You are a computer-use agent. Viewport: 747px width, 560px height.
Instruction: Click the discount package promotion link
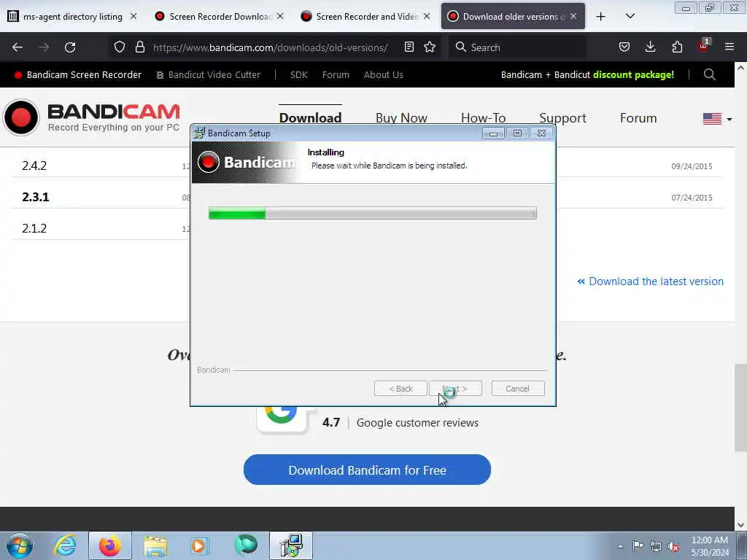coord(587,75)
